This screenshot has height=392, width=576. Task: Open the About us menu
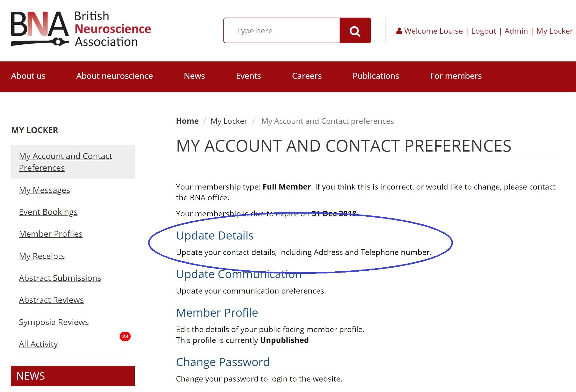point(28,76)
